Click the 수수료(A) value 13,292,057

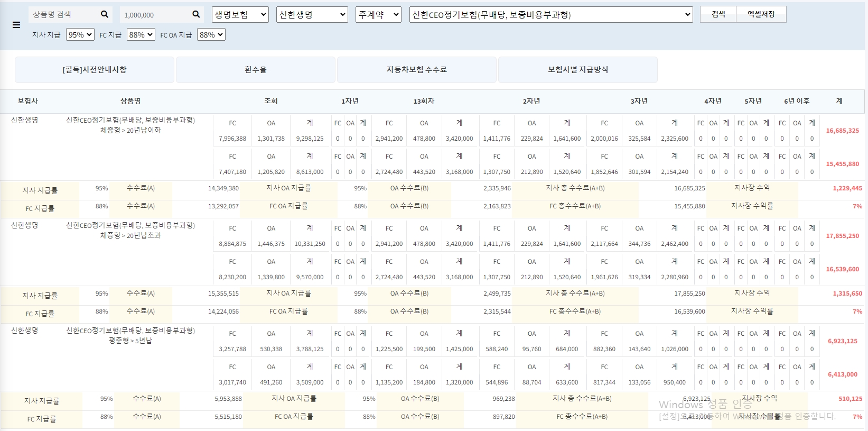(x=223, y=206)
